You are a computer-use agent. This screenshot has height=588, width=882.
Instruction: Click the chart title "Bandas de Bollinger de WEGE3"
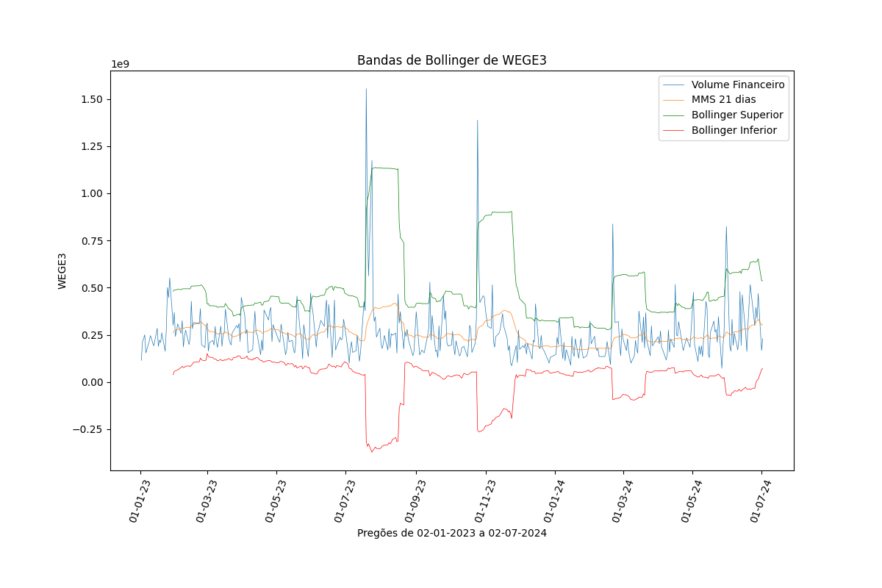click(452, 60)
